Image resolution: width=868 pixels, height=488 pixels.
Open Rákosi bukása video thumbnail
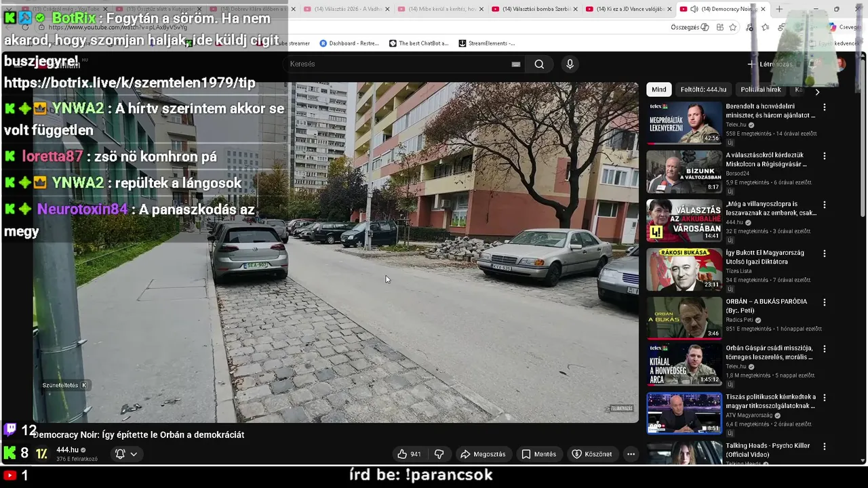[684, 269]
